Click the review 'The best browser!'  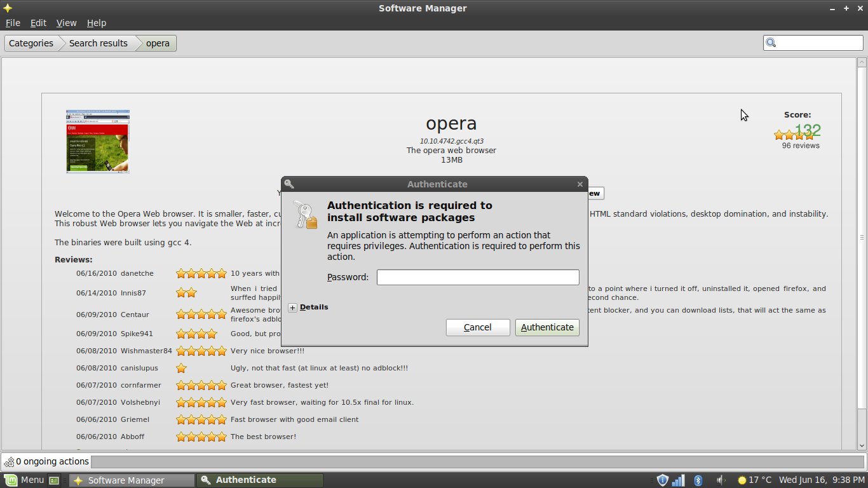pos(263,437)
